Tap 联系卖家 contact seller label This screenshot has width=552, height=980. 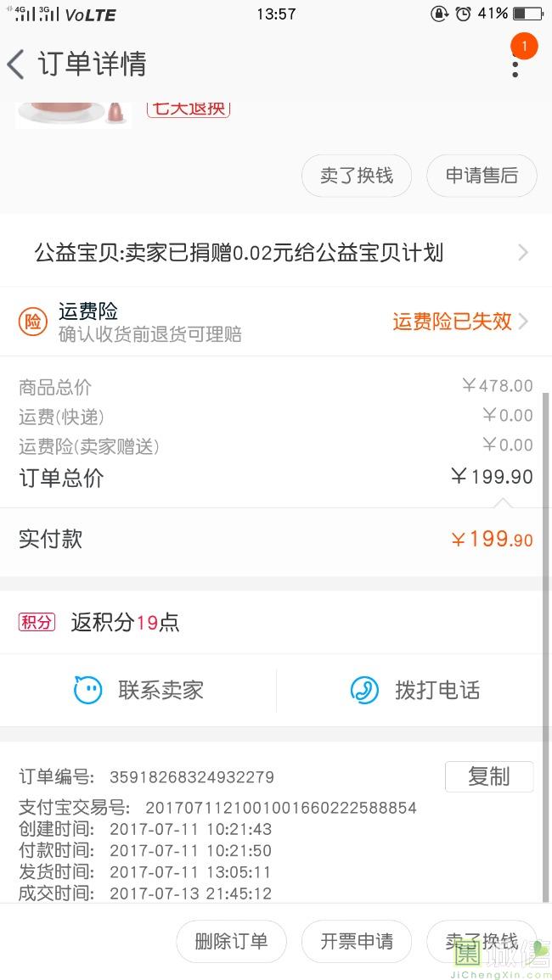coord(161,690)
